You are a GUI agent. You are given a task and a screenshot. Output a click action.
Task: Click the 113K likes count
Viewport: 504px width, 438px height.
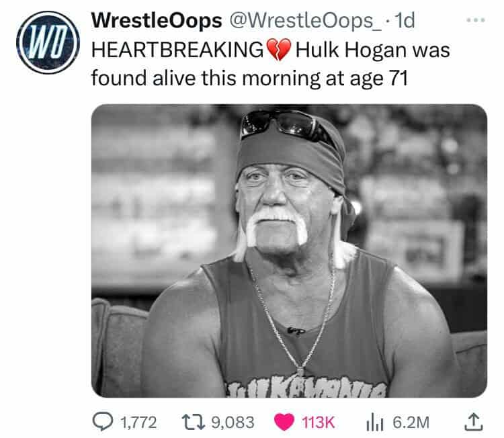[319, 423]
